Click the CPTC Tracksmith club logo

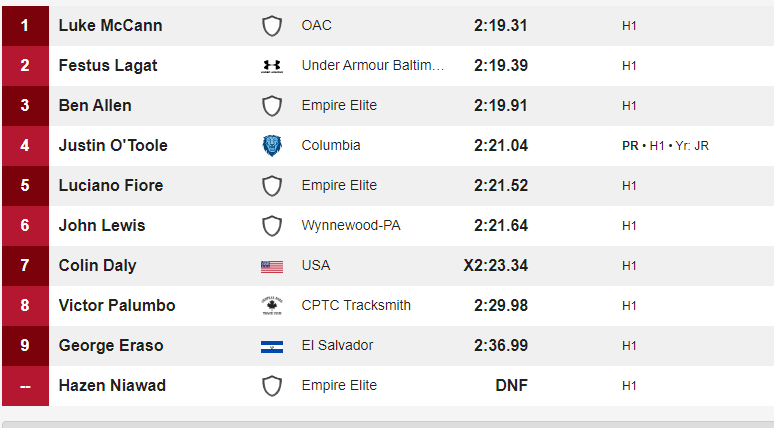(x=271, y=306)
